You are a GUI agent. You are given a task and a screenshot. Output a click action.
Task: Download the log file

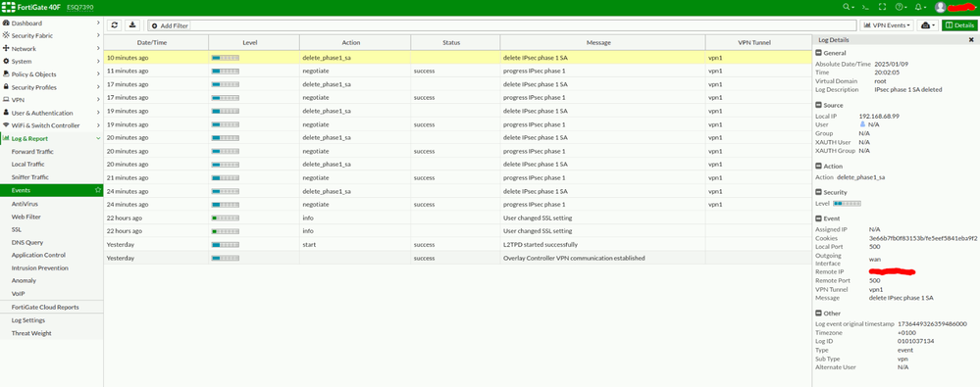coord(131,24)
